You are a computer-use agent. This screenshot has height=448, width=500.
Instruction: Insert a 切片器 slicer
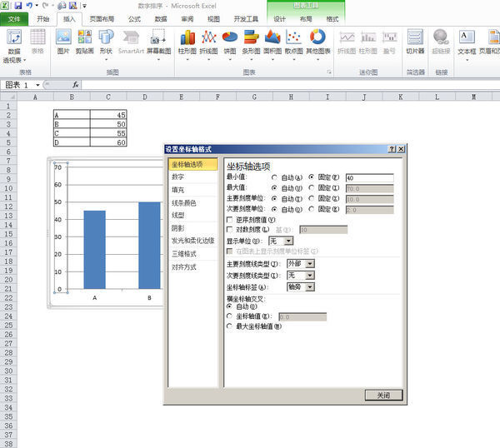(415, 42)
